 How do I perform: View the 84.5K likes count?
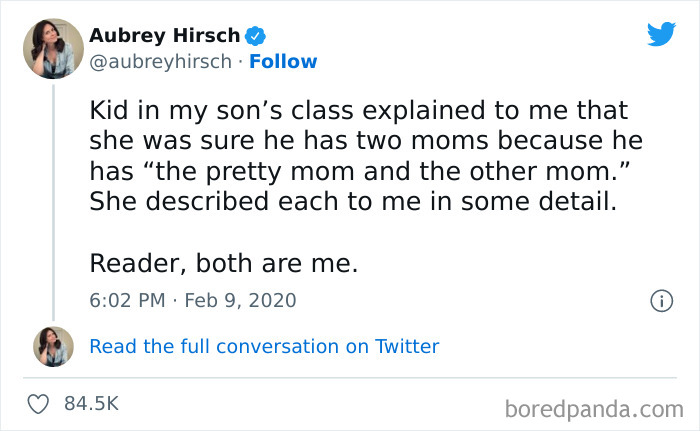click(91, 404)
